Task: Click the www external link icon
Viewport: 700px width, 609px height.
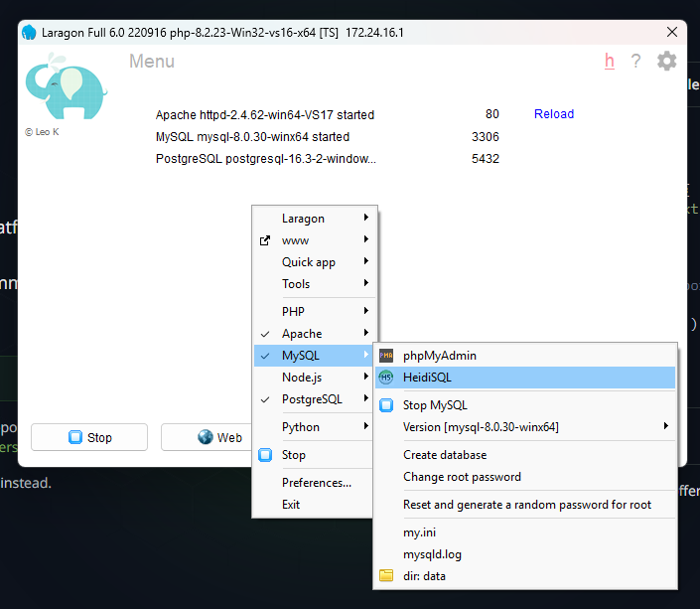Action: click(265, 240)
